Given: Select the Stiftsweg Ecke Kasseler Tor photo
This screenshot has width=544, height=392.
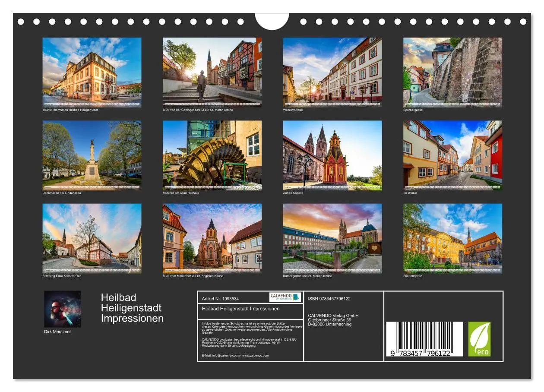Looking at the screenshot, I should click(92, 238).
